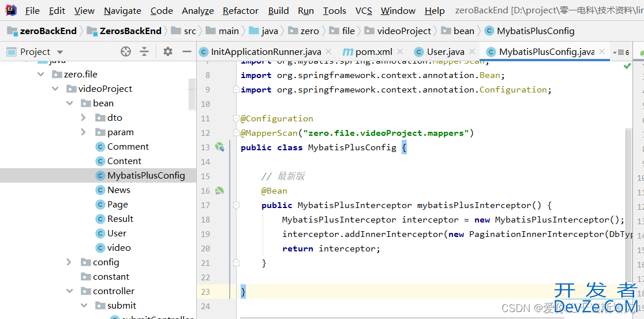Open the Tools menu
The width and height of the screenshot is (644, 319).
click(334, 10)
